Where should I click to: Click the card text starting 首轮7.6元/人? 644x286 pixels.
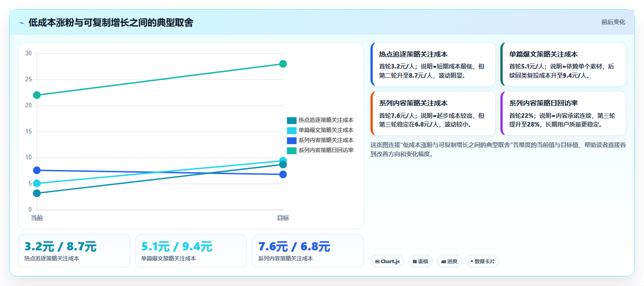pos(432,120)
